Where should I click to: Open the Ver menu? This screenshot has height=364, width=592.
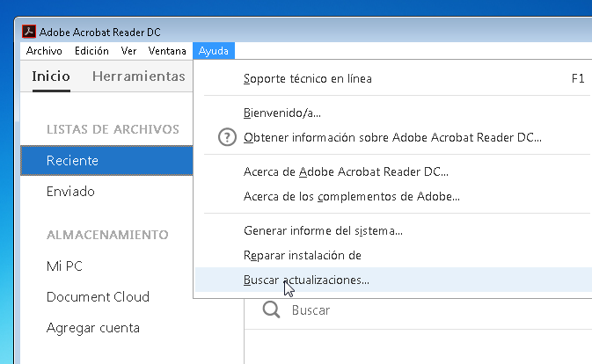pyautogui.click(x=128, y=51)
